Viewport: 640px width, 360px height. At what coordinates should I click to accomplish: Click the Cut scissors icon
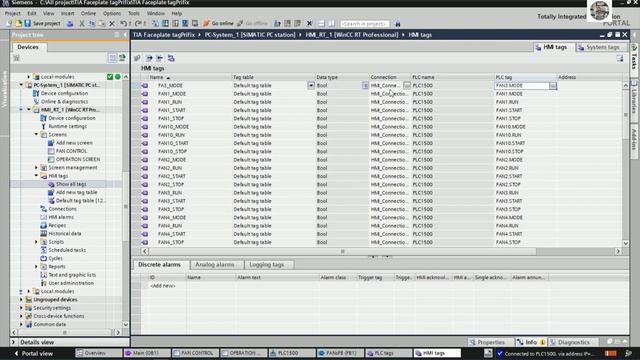pos(82,23)
